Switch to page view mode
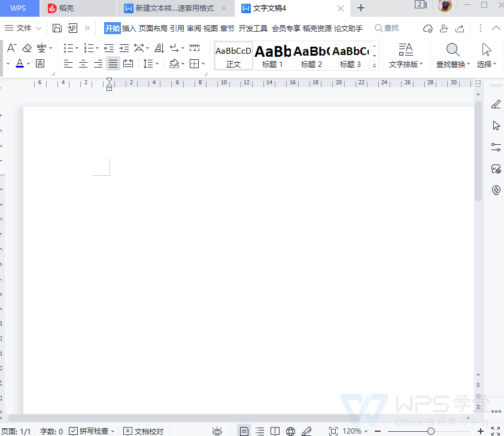 coord(244,431)
